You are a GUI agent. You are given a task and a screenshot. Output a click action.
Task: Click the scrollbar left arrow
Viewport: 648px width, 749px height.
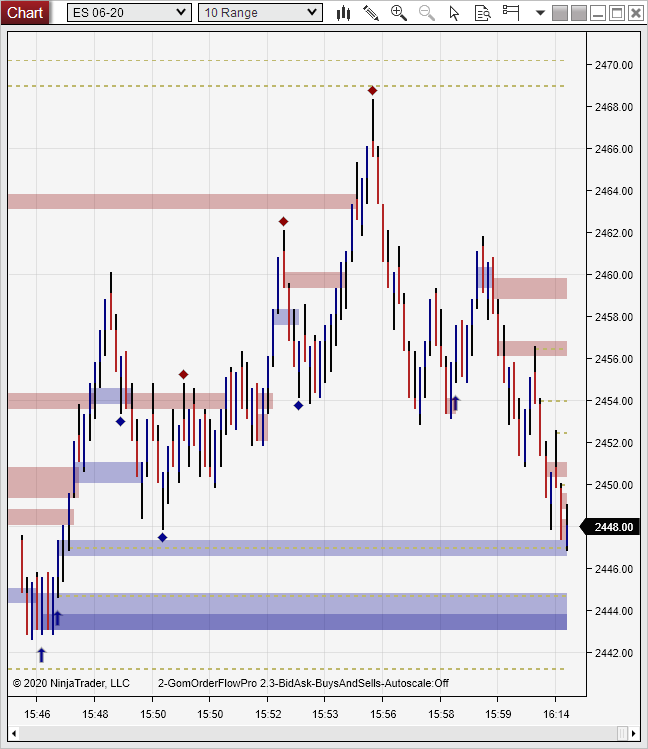pos(14,733)
